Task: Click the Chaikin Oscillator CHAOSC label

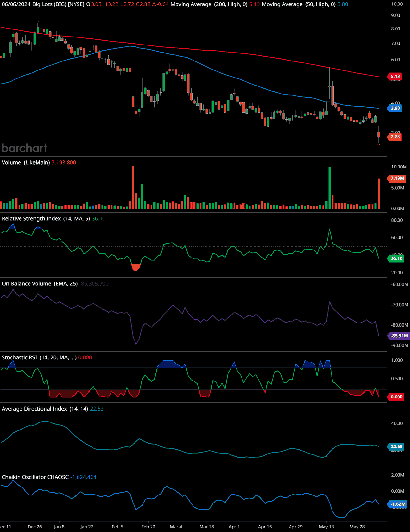Action: pyautogui.click(x=35, y=477)
